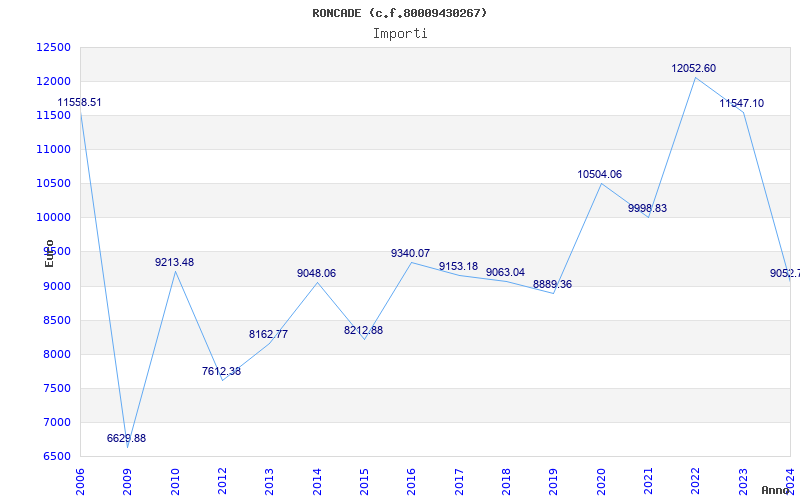Screen dimensions: 800x500
Task: Select data label 9998.83
Action: point(647,208)
